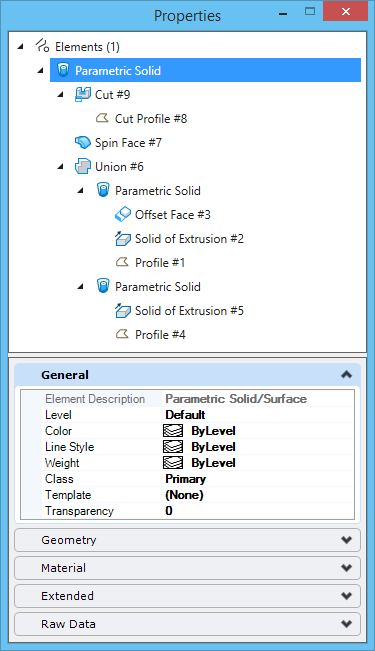Screen dimensions: 375x651
Task: Click the Offset Face #3 icon
Action: (x=123, y=214)
